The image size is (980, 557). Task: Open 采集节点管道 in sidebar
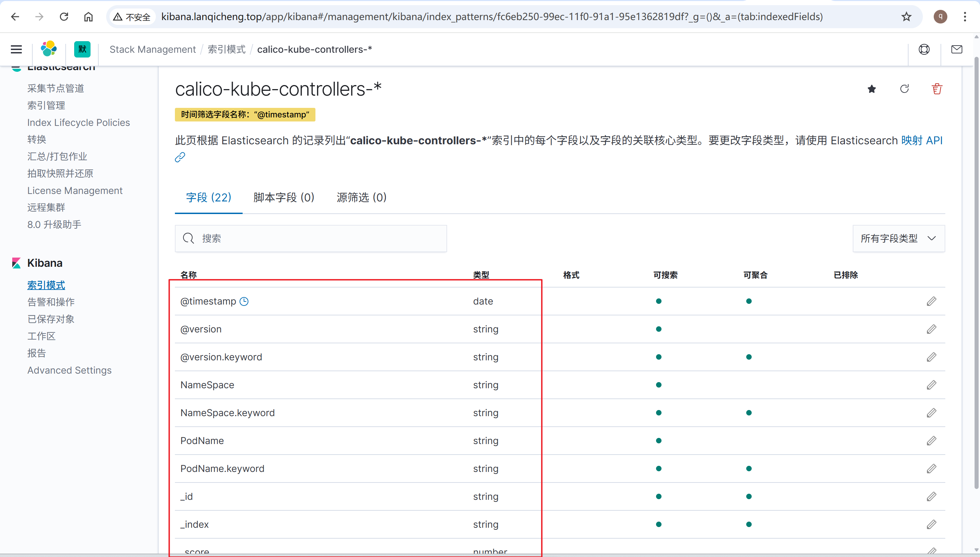tap(55, 88)
